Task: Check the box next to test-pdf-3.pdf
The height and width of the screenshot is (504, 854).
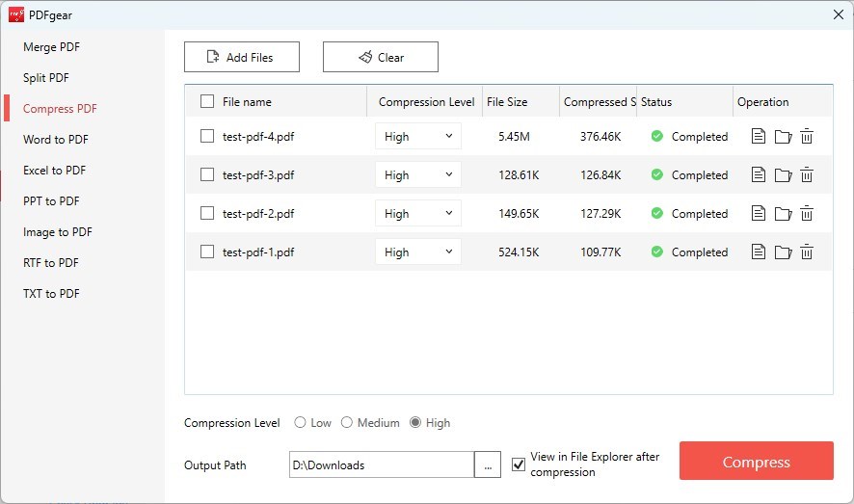Action: click(x=207, y=175)
